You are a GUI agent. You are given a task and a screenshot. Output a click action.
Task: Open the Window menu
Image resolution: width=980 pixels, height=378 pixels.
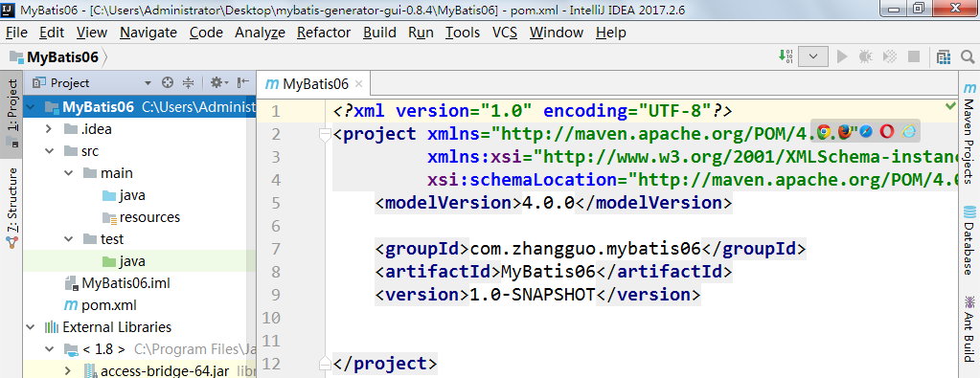click(x=557, y=33)
